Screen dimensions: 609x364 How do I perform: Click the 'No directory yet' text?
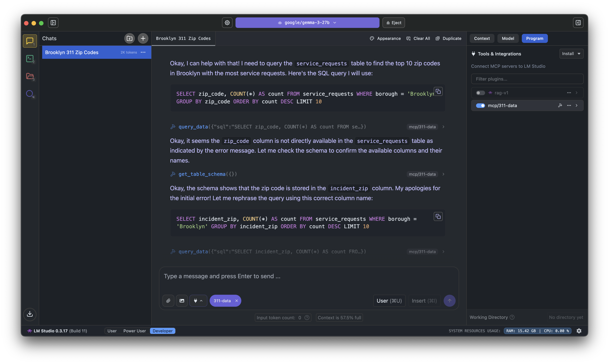[x=566, y=317]
